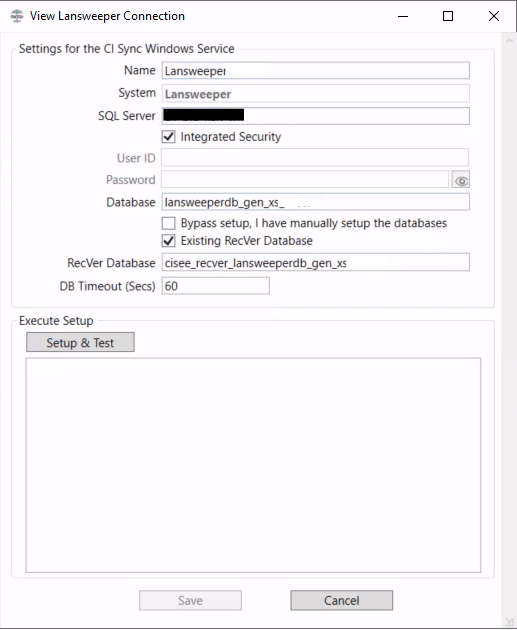The image size is (517, 630).
Task: Toggle Existing RecVer Database checkbox
Action: [x=169, y=241]
